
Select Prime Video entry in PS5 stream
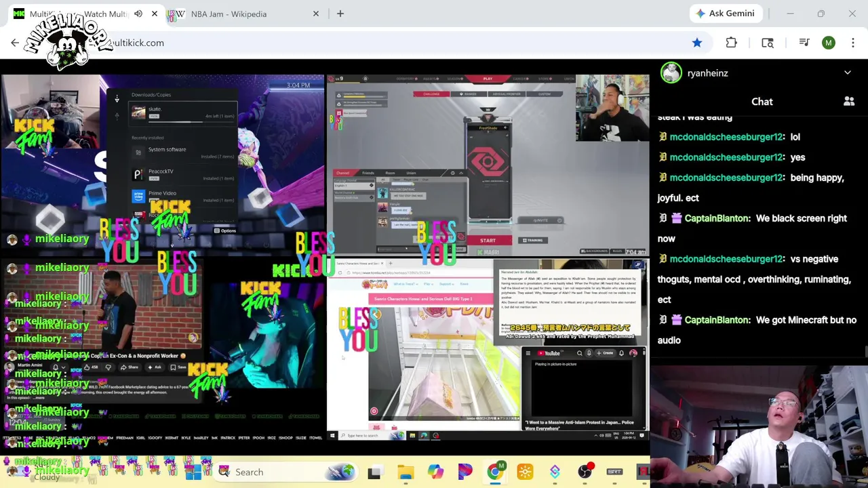click(183, 197)
